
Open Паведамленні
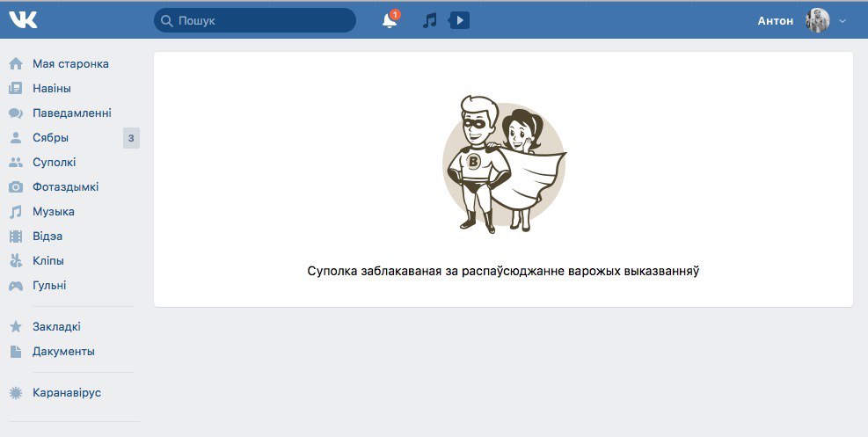(x=72, y=113)
